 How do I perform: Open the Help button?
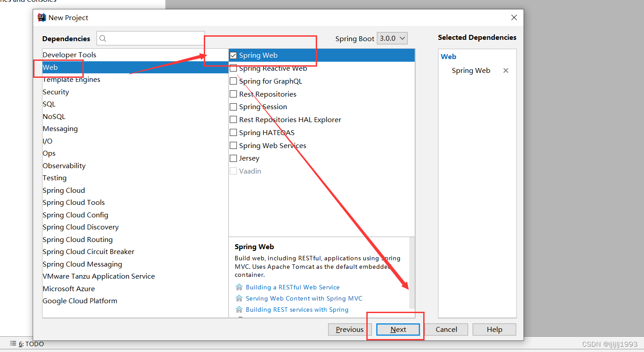(x=494, y=330)
